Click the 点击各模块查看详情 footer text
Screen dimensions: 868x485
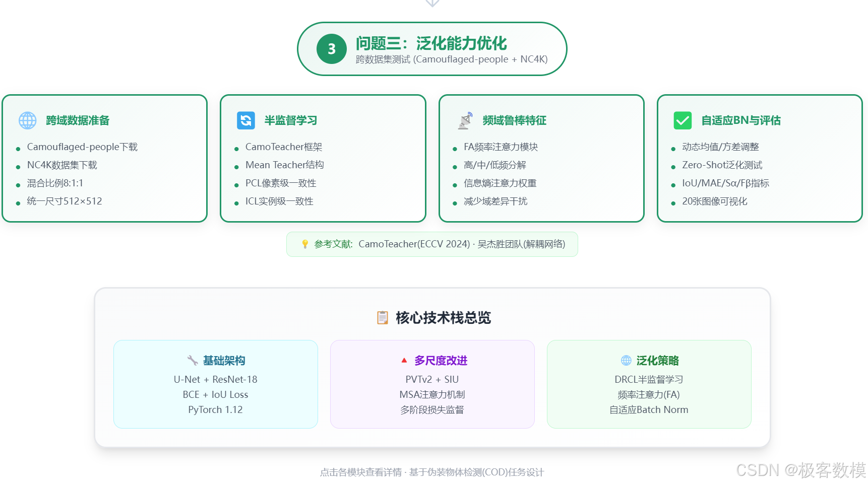click(x=432, y=472)
